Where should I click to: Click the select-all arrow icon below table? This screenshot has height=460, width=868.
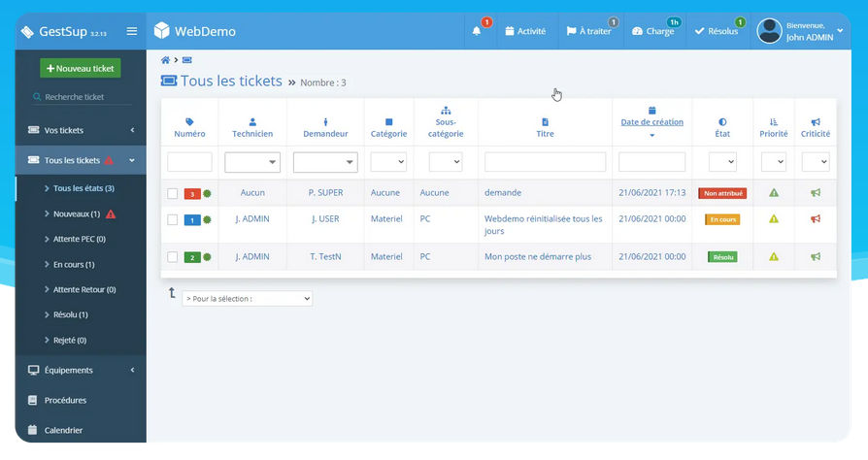tap(172, 293)
